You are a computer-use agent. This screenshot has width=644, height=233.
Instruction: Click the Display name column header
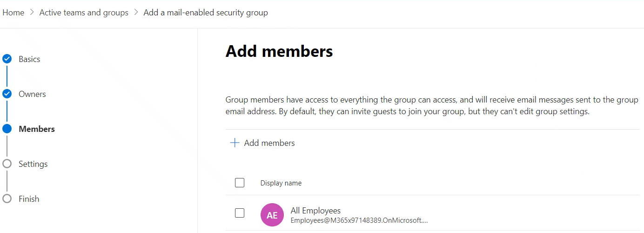tap(281, 183)
